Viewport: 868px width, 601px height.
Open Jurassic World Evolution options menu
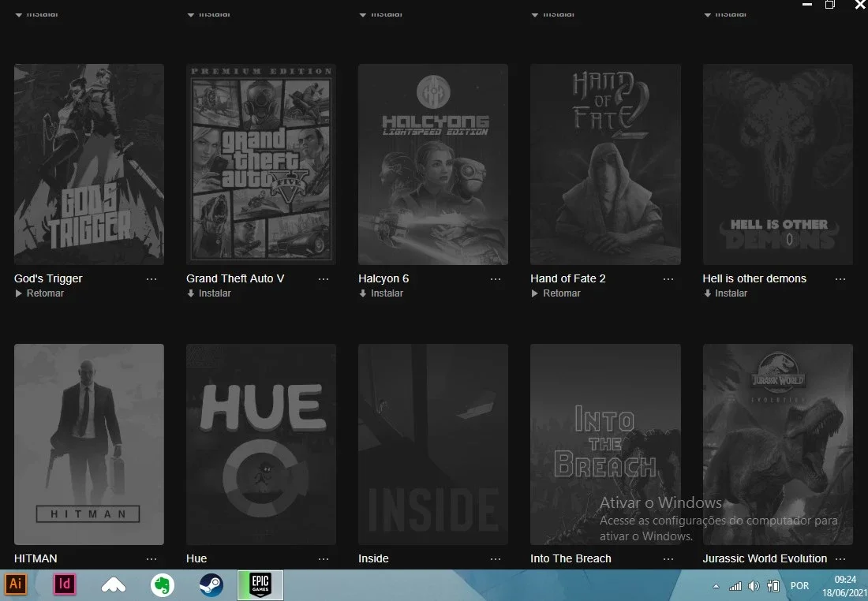(x=840, y=559)
